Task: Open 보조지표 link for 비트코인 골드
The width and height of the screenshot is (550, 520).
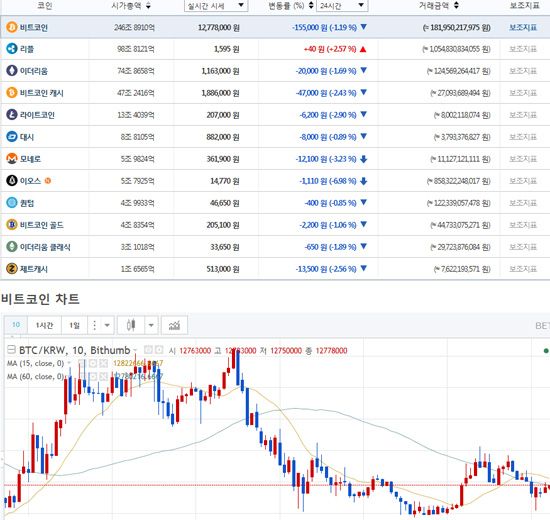Action: pos(523,225)
